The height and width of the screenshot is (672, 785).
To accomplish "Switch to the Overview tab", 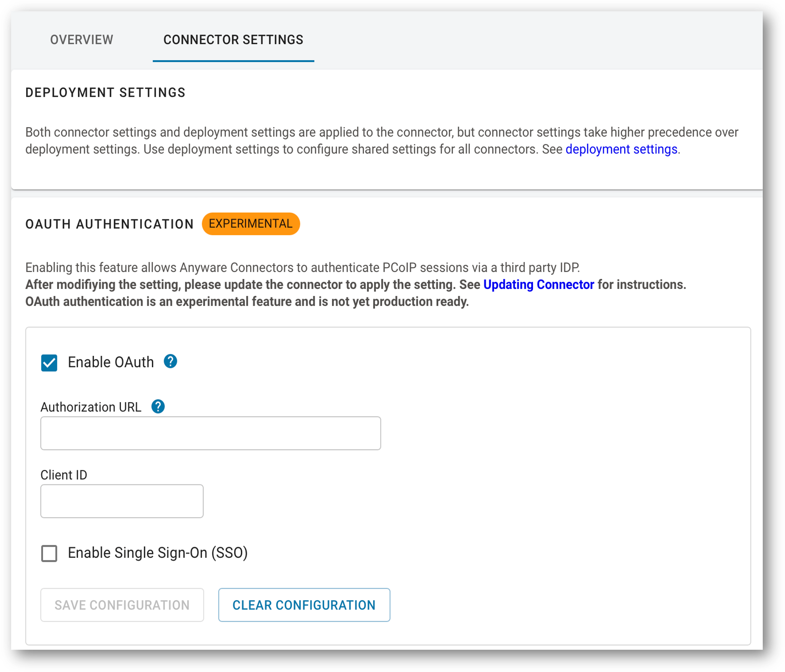I will (x=82, y=39).
